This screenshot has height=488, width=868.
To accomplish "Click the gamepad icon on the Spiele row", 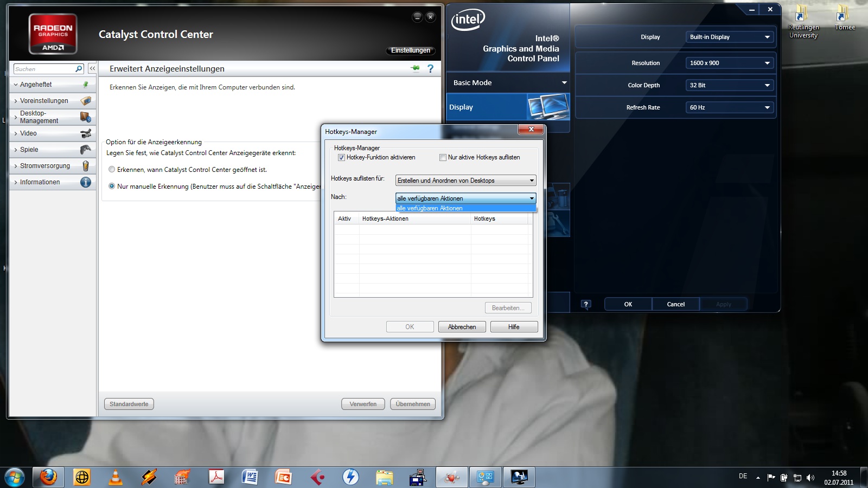I will (86, 150).
